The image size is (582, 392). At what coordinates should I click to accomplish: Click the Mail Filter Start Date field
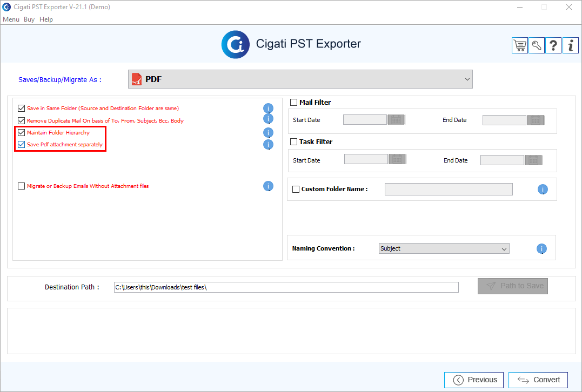[x=365, y=120]
